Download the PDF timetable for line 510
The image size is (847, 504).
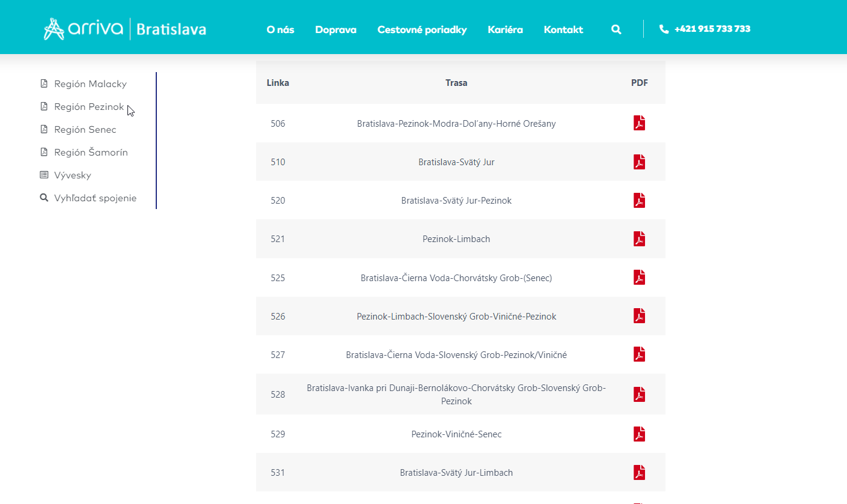click(639, 162)
